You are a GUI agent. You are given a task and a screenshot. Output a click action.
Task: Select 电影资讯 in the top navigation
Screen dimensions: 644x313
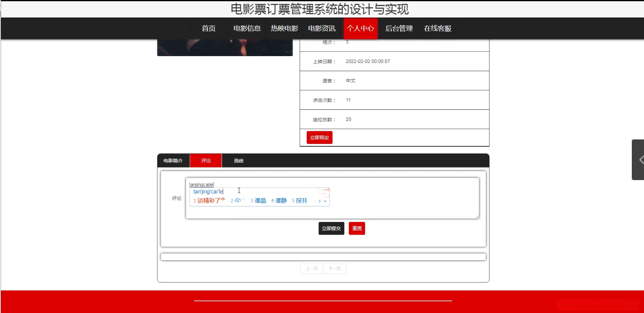322,28
